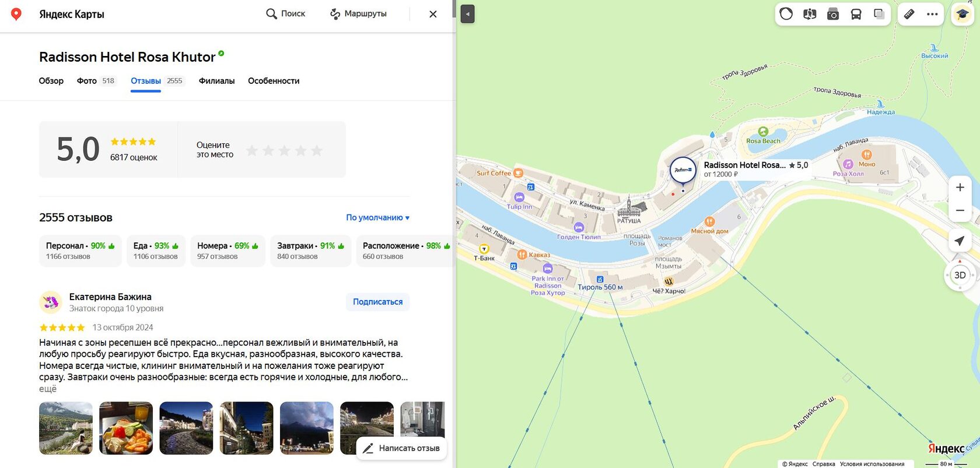Image resolution: width=980 pixels, height=468 pixels.
Task: Open the three-dots more menu
Action: (x=932, y=14)
